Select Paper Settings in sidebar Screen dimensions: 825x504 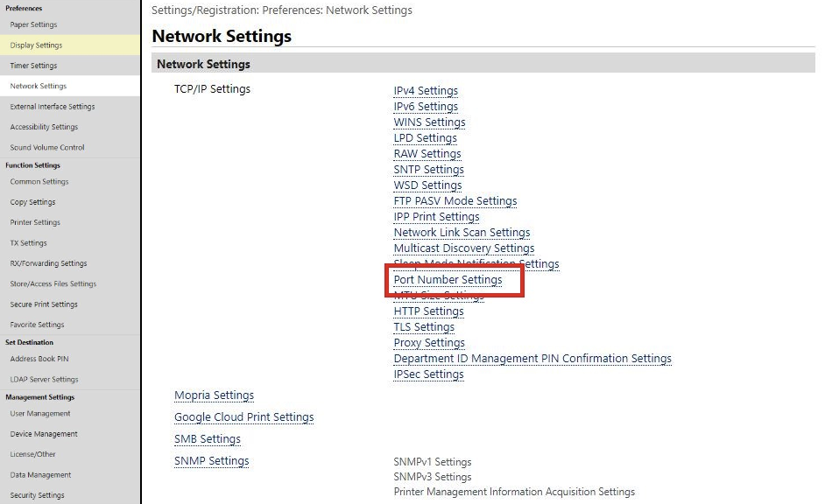click(x=33, y=24)
